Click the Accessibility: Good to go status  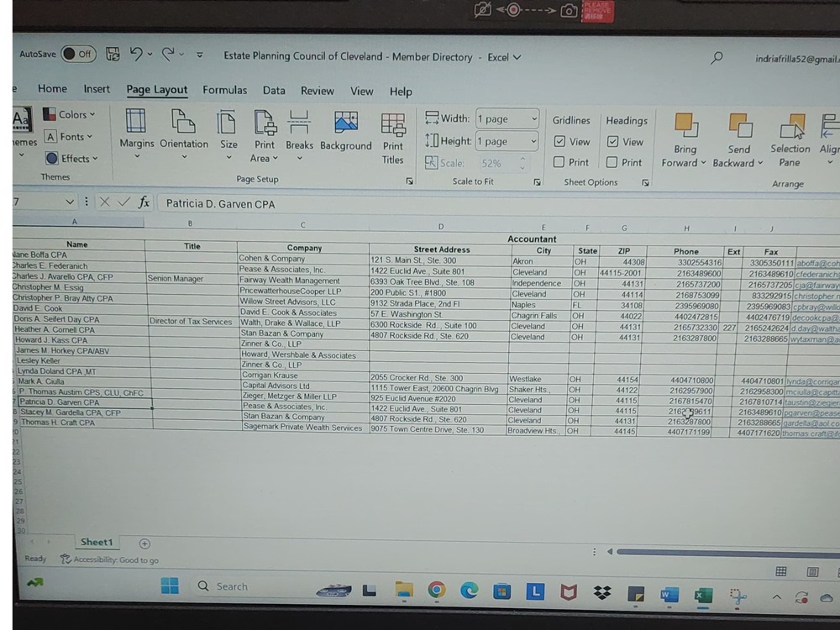point(110,559)
